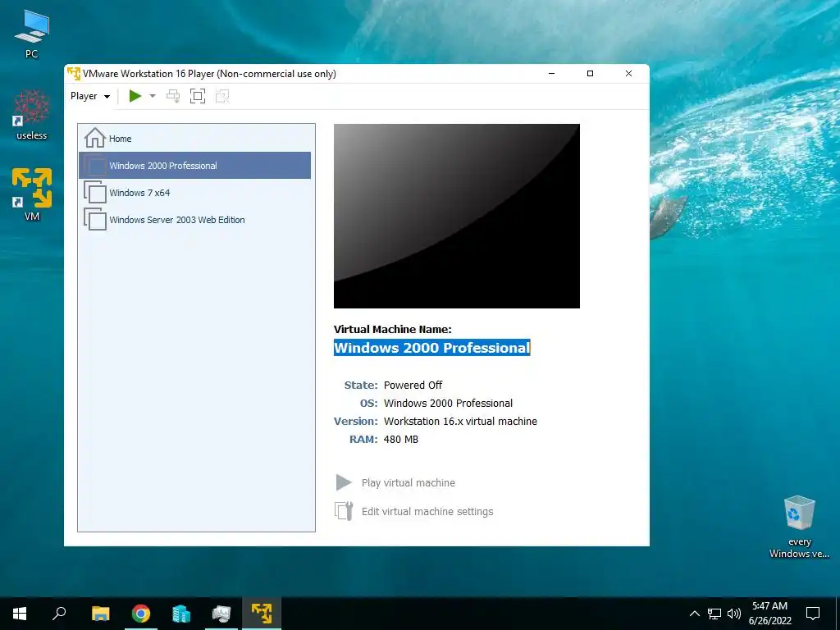Click the green Play virtual machine toolbar button
The height and width of the screenshot is (630, 840).
tap(135, 96)
